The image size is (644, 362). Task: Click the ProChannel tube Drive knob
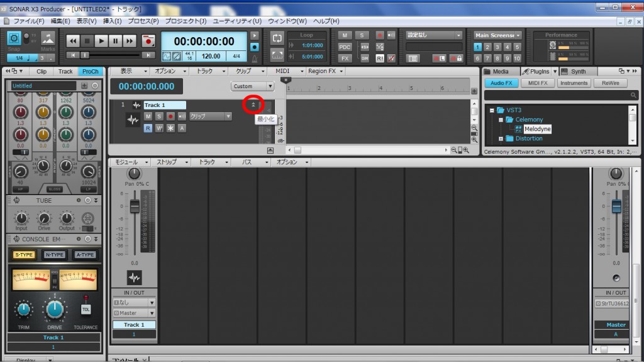point(44,218)
